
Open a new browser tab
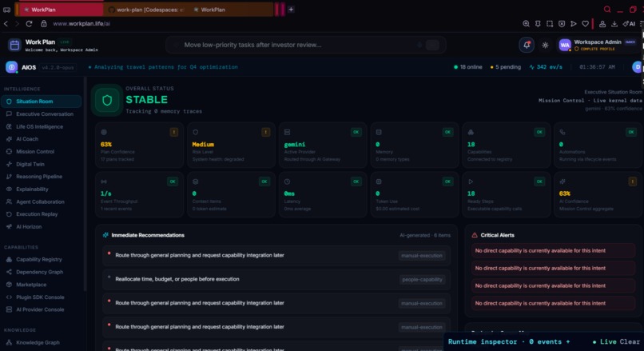(x=291, y=9)
